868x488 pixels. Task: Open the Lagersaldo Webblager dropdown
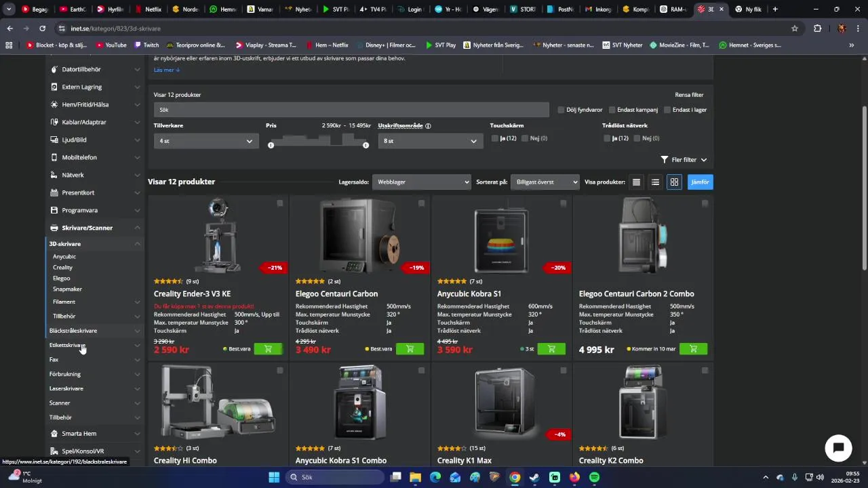point(421,182)
